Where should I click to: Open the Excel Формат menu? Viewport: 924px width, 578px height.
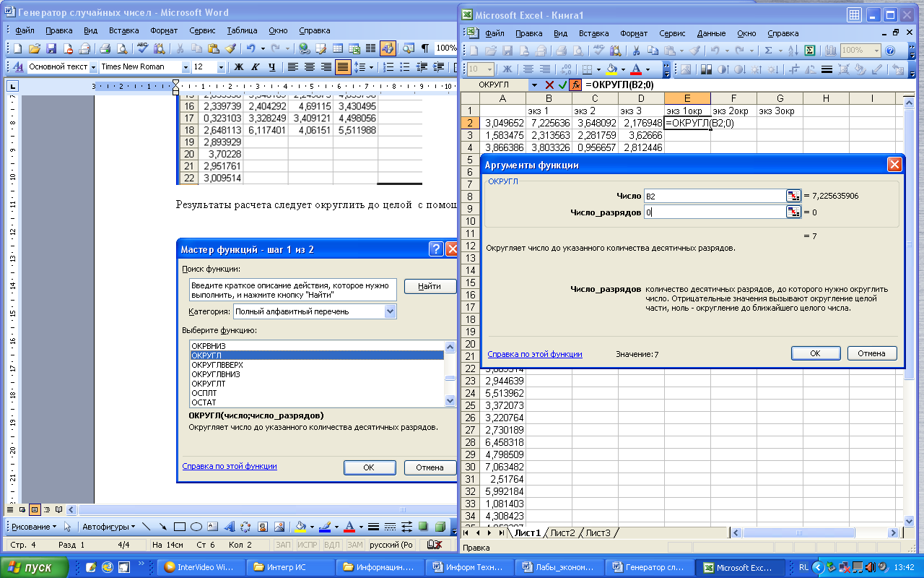[634, 33]
